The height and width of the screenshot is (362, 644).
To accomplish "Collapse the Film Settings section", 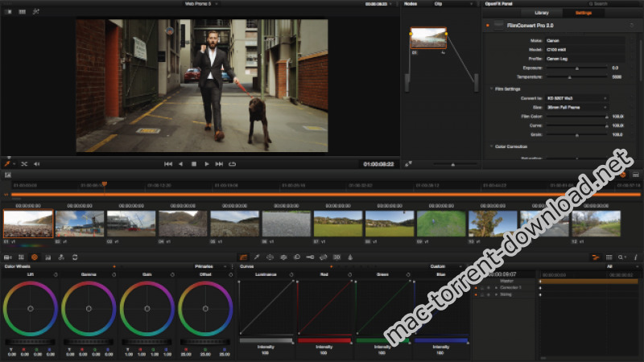I will point(491,88).
